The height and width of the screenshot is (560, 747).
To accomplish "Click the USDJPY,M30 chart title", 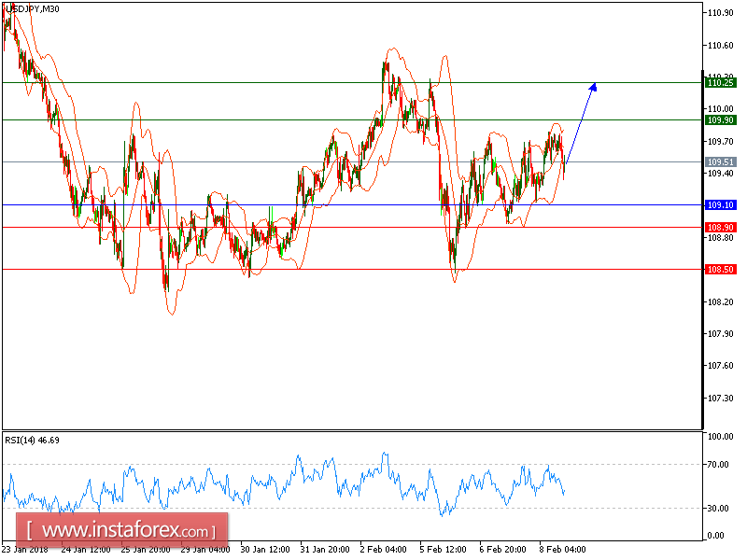I will (33, 8).
